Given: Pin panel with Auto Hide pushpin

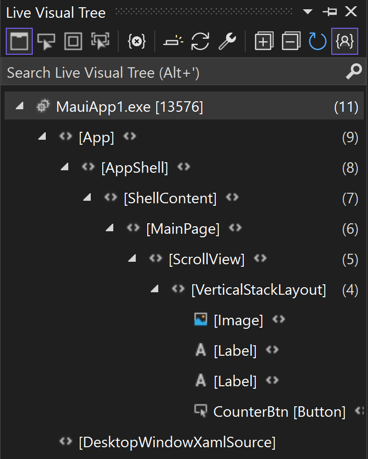Looking at the screenshot, I should pos(330,12).
